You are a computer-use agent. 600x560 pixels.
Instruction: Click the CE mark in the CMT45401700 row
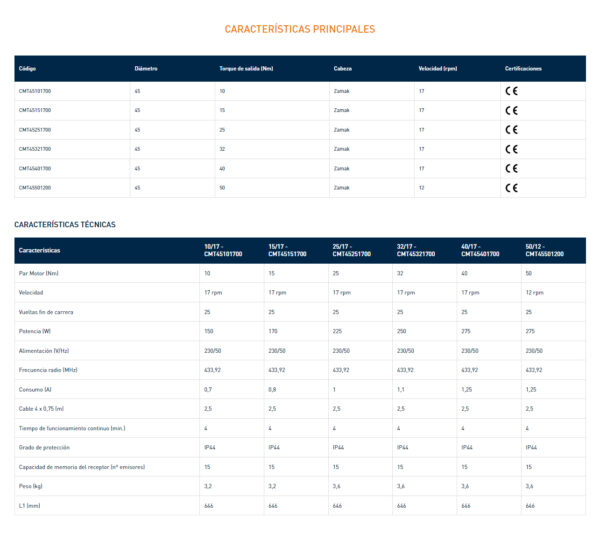511,168
